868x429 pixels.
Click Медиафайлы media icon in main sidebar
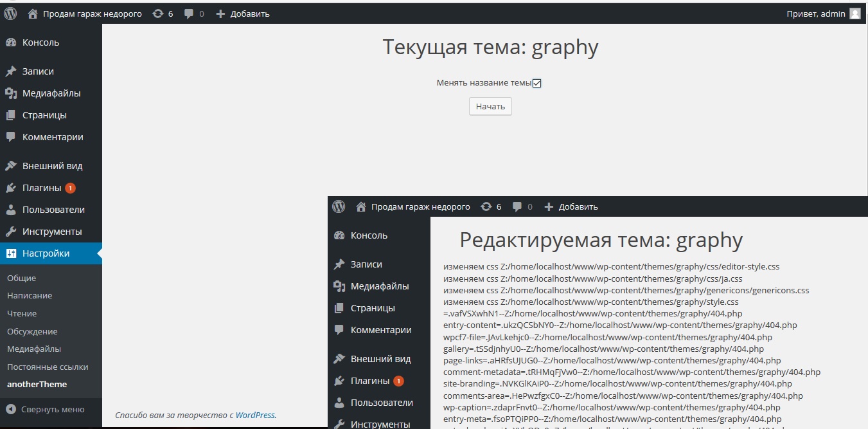pos(11,93)
